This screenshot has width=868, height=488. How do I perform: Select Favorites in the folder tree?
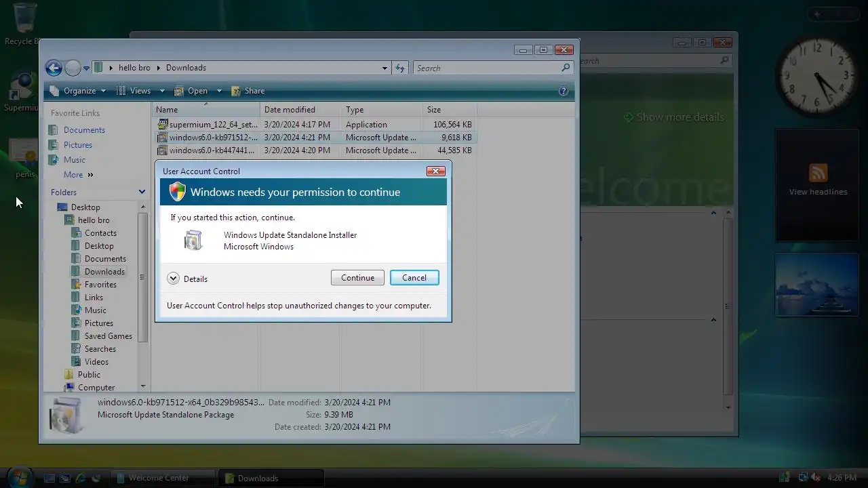coord(100,285)
